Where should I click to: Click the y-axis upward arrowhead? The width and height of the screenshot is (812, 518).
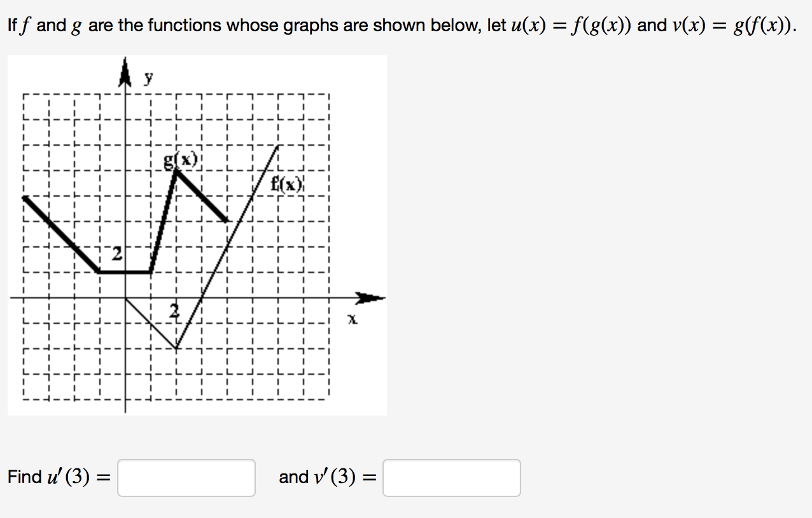coord(125,71)
